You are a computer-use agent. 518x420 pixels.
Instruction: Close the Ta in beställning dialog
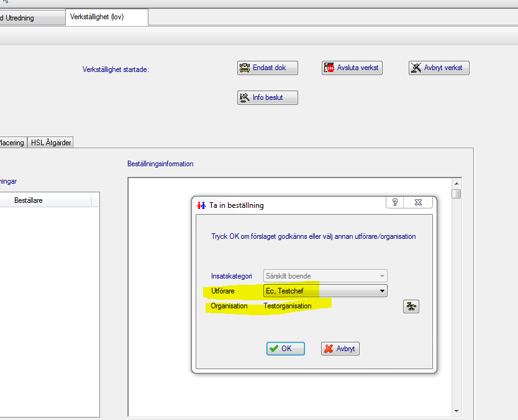click(x=418, y=202)
